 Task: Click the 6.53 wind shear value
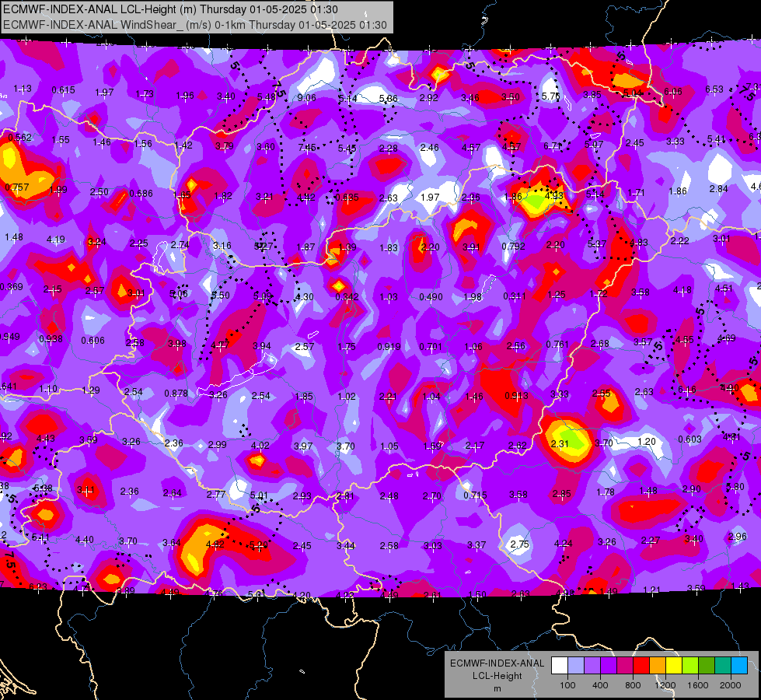point(714,89)
